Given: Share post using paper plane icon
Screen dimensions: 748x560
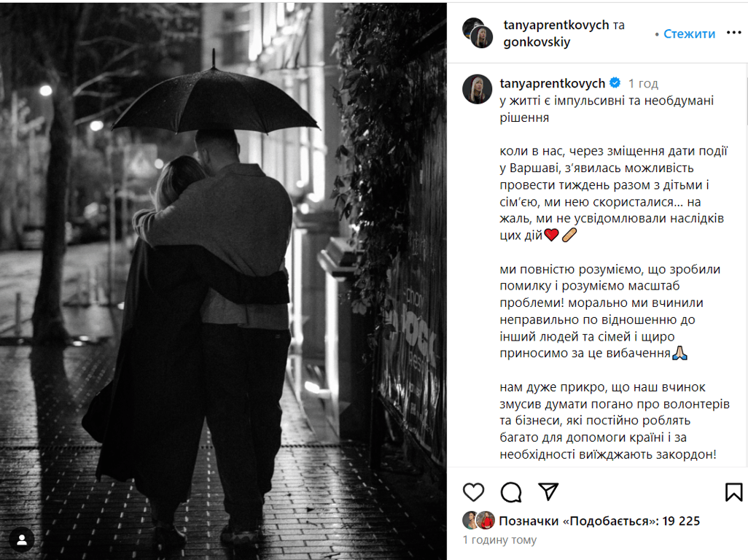Looking at the screenshot, I should (548, 491).
